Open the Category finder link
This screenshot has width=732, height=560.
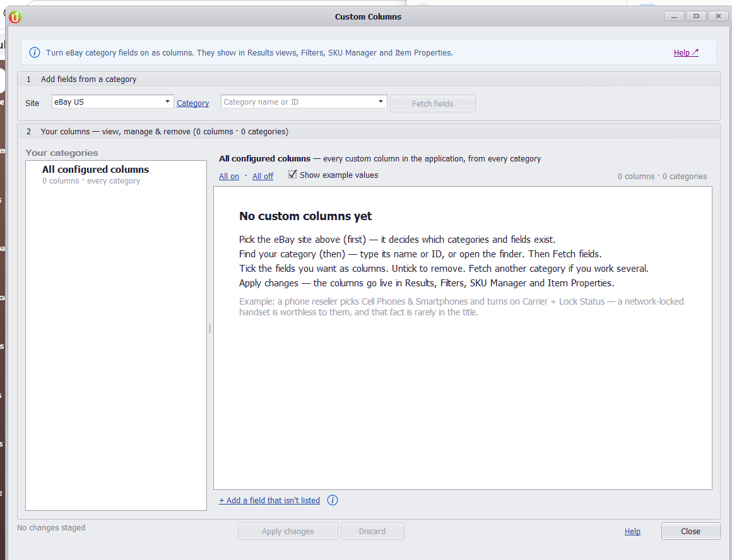point(193,103)
